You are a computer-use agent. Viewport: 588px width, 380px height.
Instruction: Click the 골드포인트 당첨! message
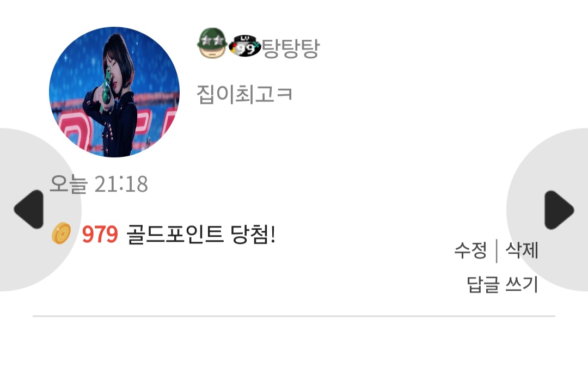(x=201, y=235)
